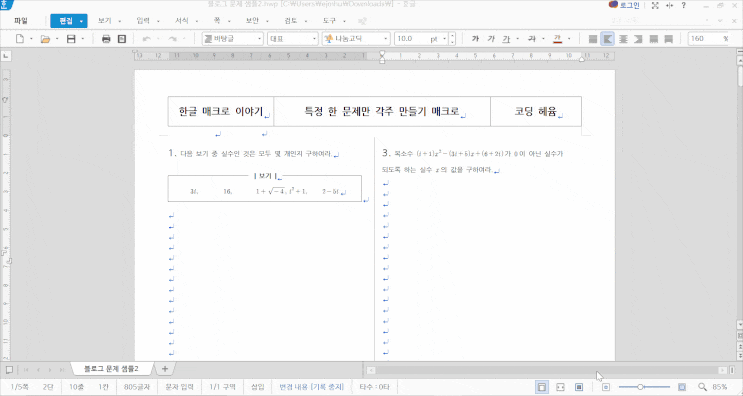This screenshot has width=743, height=396.
Task: Open the 도구 menu
Action: click(329, 21)
